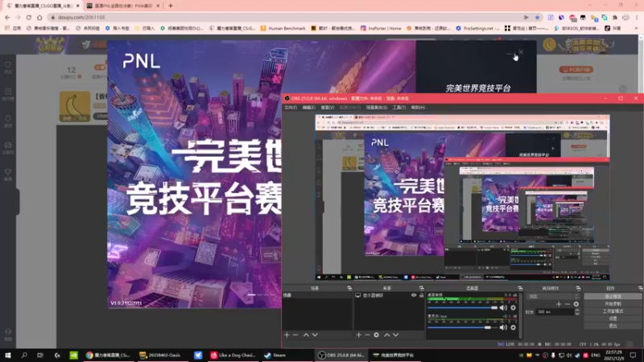
Task: Mute the desktop audio speaker icon
Action: (x=504, y=308)
